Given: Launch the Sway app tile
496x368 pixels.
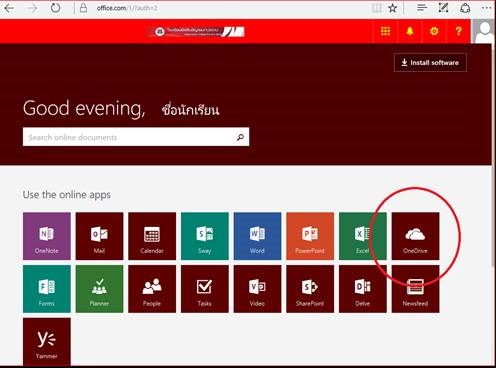Looking at the screenshot, I should (205, 236).
